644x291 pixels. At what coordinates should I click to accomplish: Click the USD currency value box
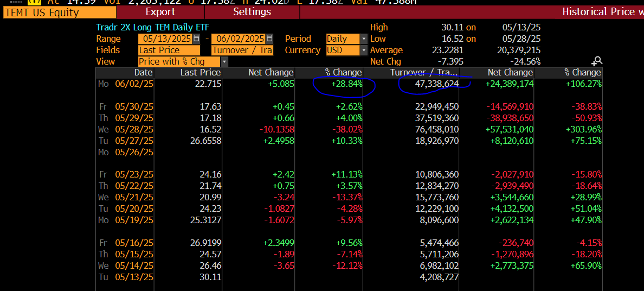click(x=343, y=50)
